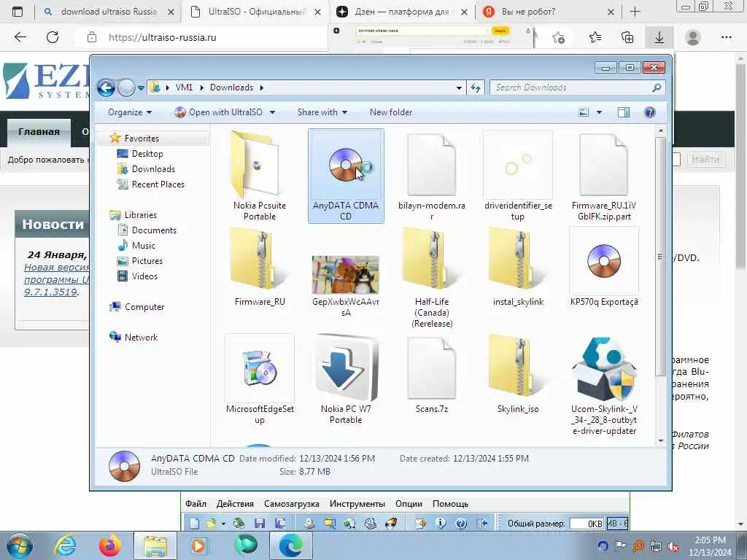747x560 pixels.
Task: Open the Organize menu
Action: point(130,112)
